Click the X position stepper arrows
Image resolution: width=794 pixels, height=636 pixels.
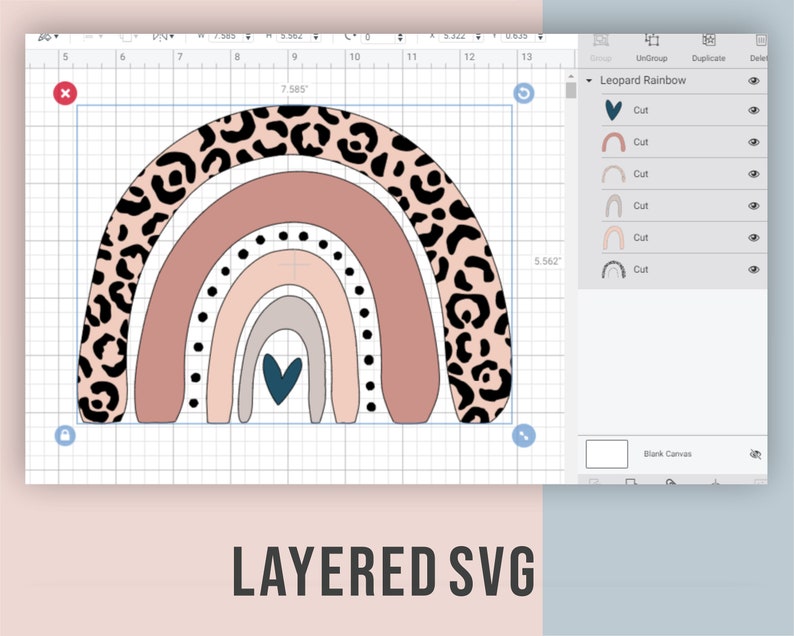[x=479, y=36]
